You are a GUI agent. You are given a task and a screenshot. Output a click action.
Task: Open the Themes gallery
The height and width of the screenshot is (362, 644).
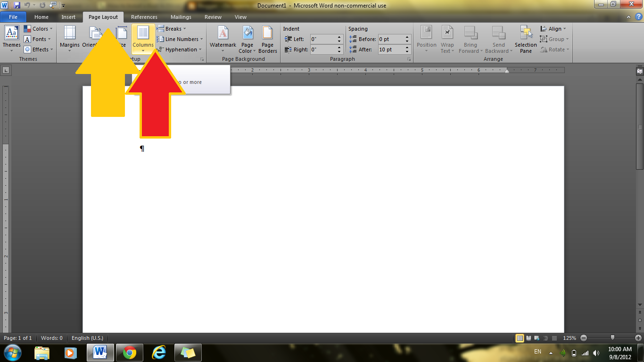11,39
